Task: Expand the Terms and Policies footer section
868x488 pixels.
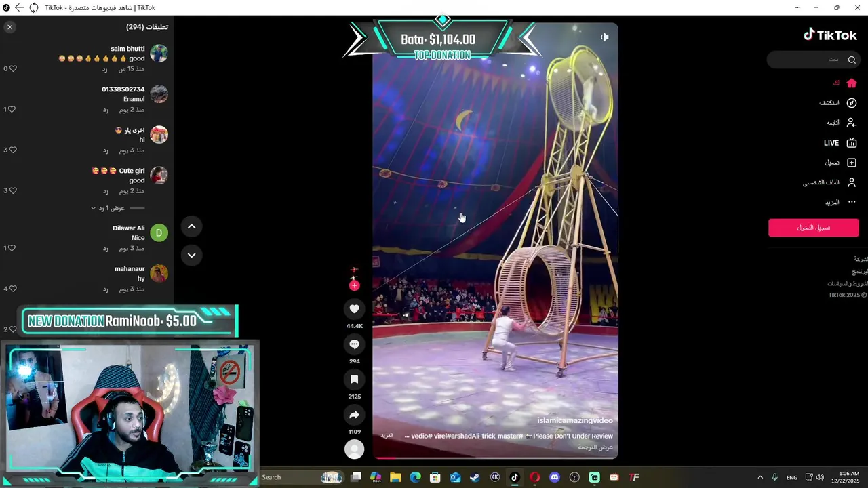Action: pyautogui.click(x=848, y=283)
